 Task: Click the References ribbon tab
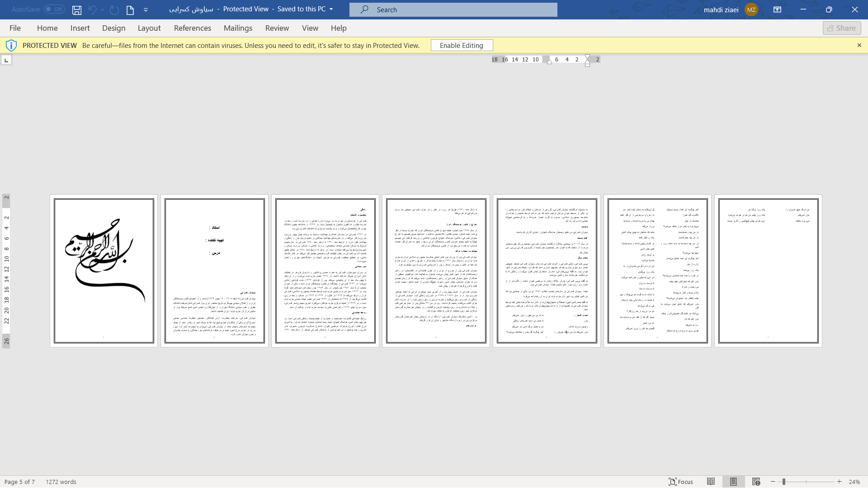click(x=192, y=28)
